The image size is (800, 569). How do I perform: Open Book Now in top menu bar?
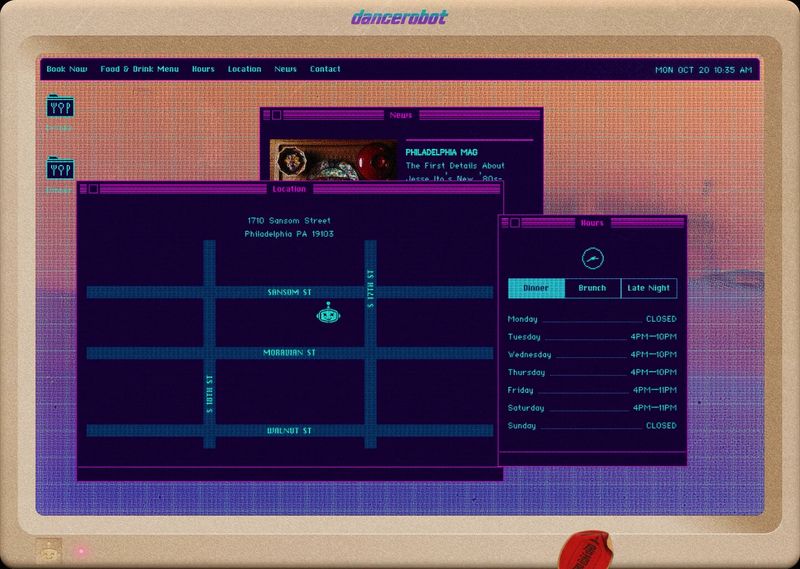67,69
